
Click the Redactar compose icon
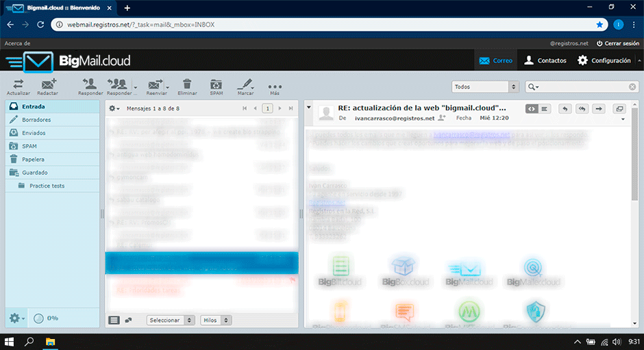pos(47,85)
